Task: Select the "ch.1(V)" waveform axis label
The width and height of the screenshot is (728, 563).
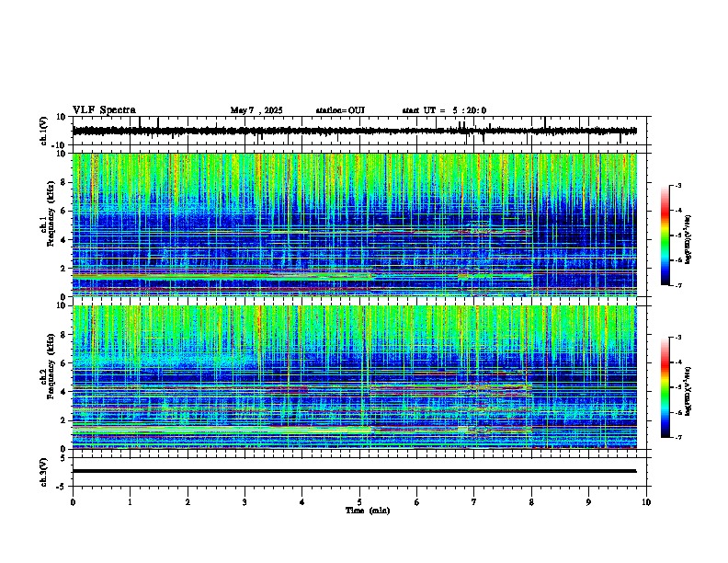Action: pos(44,131)
